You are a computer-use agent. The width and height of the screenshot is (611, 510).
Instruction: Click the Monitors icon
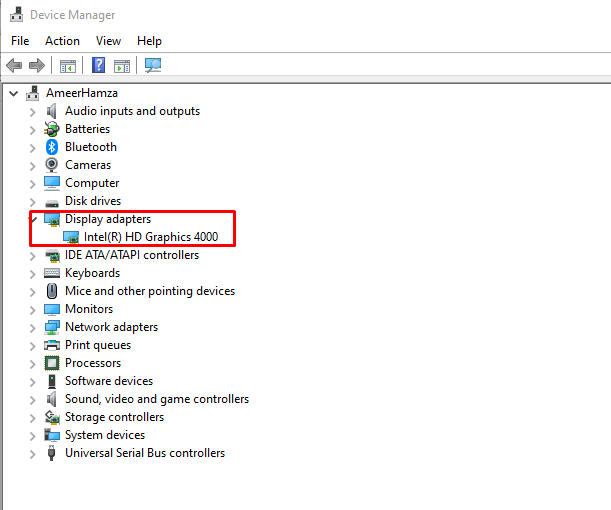point(52,309)
